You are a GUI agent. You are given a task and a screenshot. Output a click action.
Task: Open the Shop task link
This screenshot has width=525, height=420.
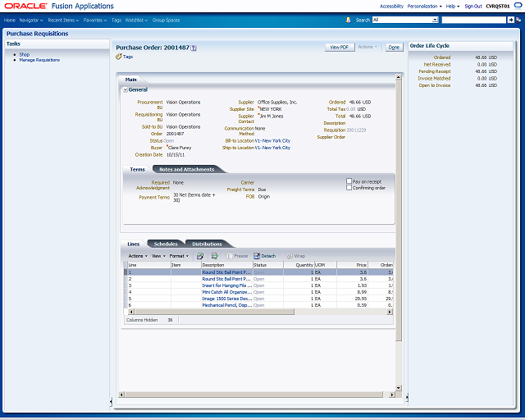coord(25,54)
